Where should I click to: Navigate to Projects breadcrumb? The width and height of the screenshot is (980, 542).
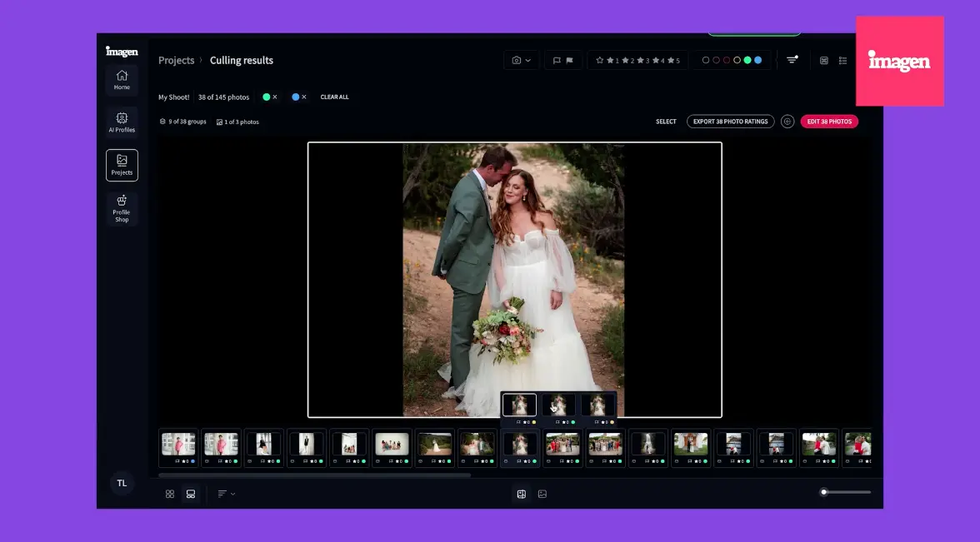pos(177,61)
